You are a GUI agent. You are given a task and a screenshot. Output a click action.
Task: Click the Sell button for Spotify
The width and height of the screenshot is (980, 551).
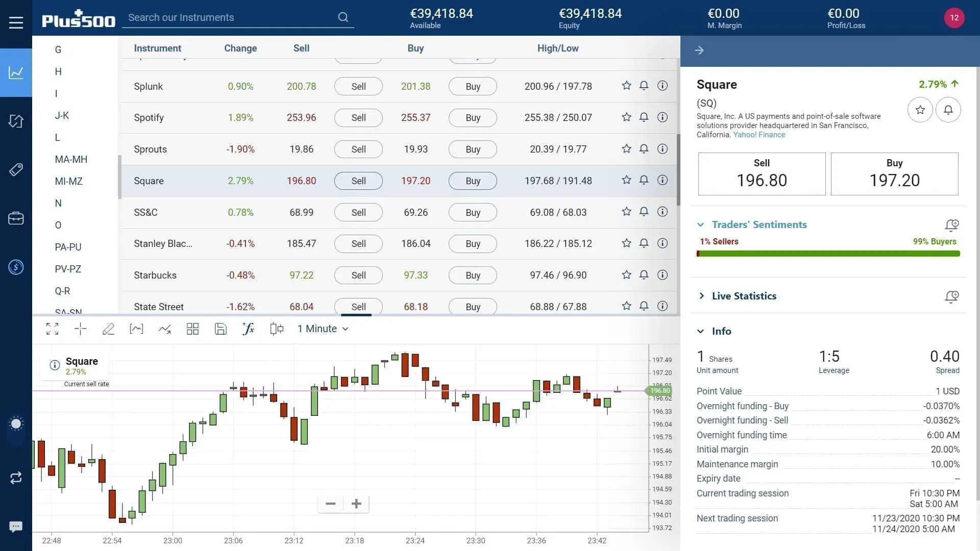[x=358, y=118]
